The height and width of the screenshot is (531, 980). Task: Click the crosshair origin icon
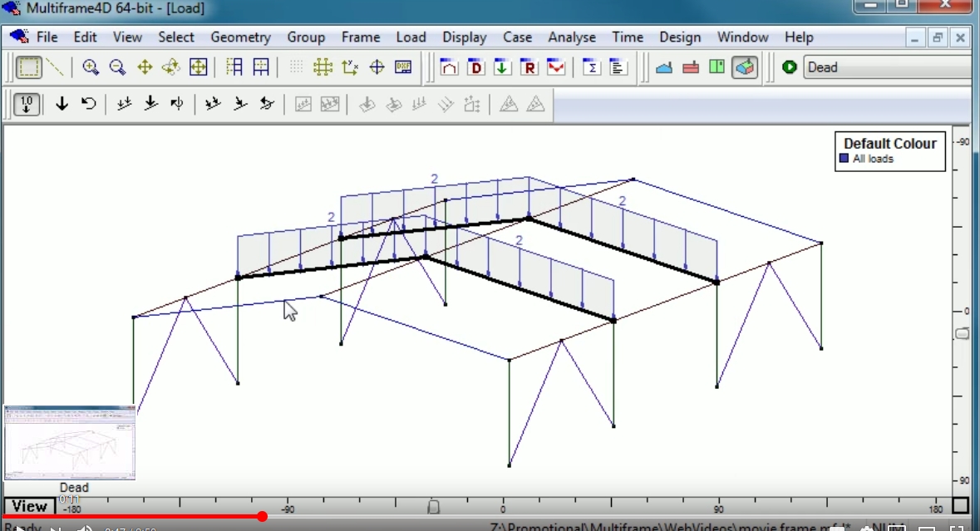377,67
